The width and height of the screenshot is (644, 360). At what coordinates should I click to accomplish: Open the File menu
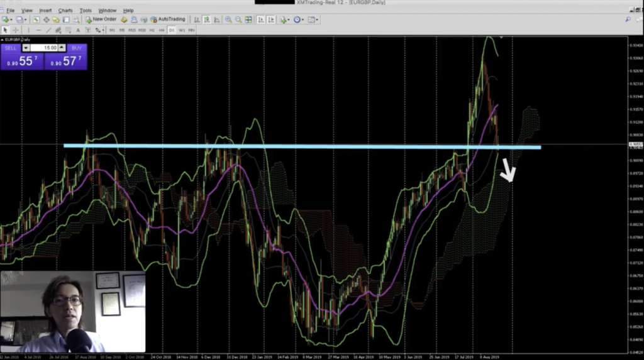[10, 10]
